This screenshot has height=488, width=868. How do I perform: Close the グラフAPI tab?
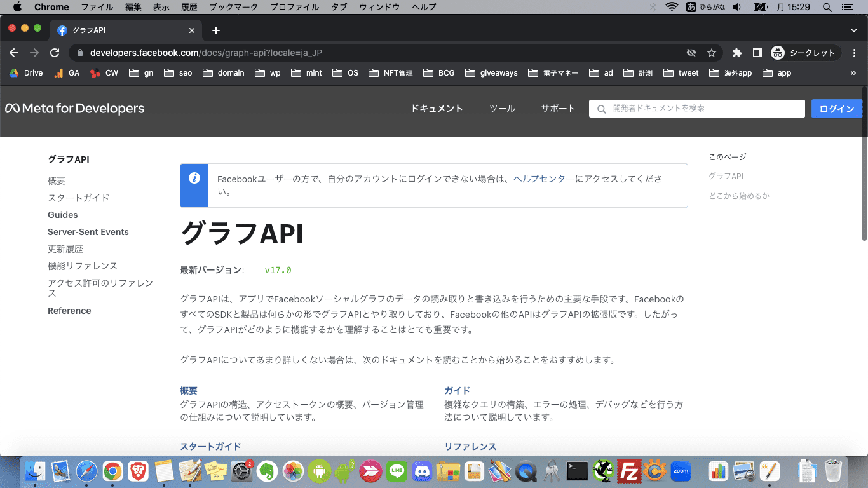tap(192, 30)
